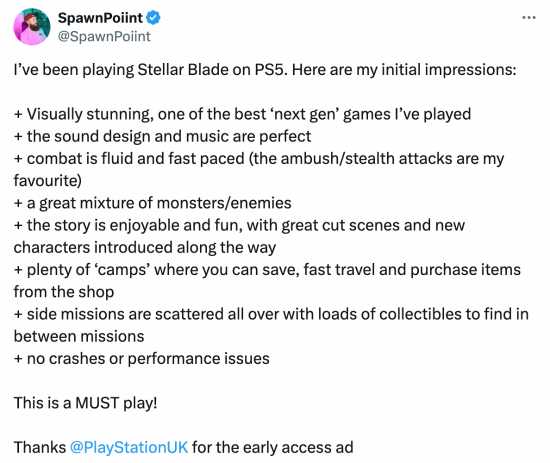Click the 'combat is fluid and fast paced' line
Screen dimensions: 550x463
[259, 159]
